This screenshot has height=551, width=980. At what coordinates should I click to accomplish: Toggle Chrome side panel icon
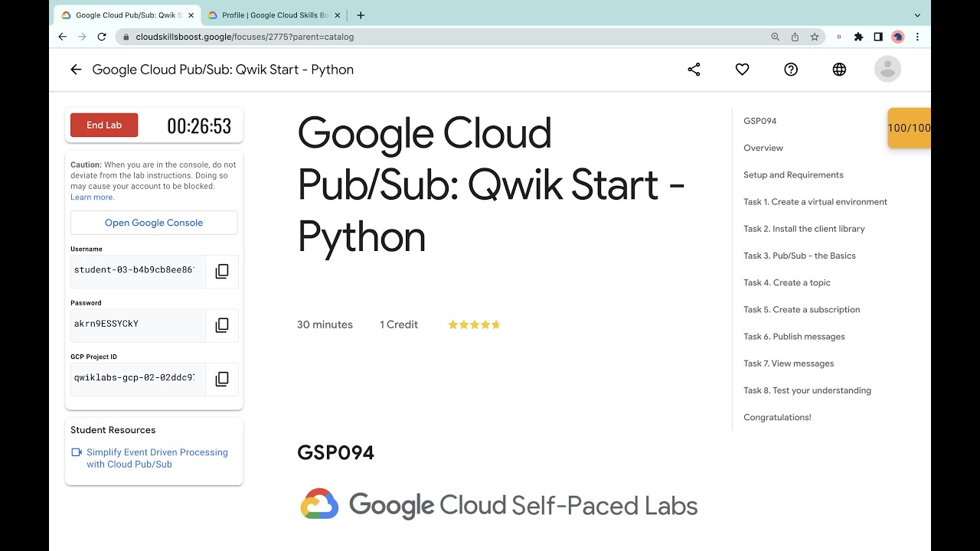(x=878, y=37)
